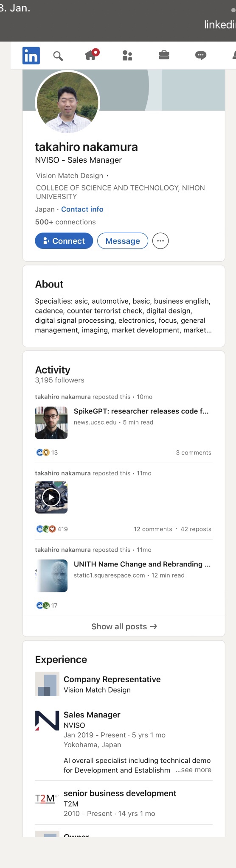The height and width of the screenshot is (868, 236).
Task: Open the 12 comments on video post
Action: [x=153, y=529]
